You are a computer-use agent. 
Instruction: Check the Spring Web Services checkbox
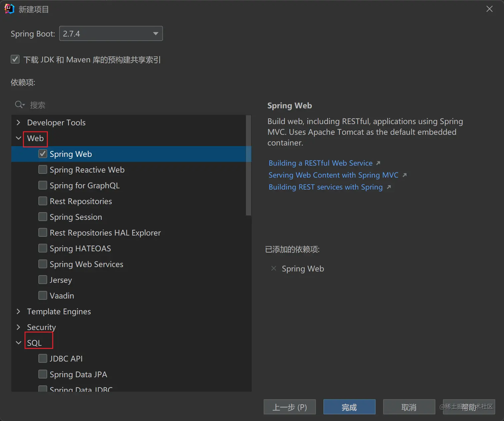click(43, 264)
